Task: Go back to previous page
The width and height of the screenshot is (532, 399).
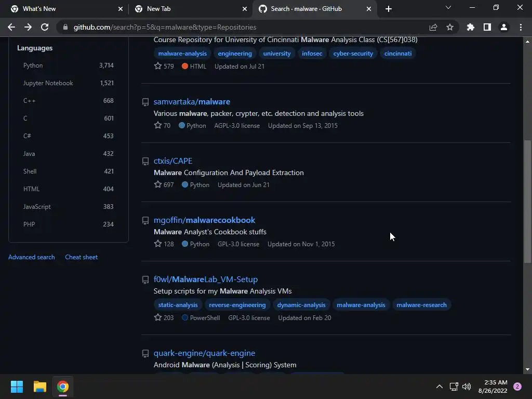Action: 11,27
